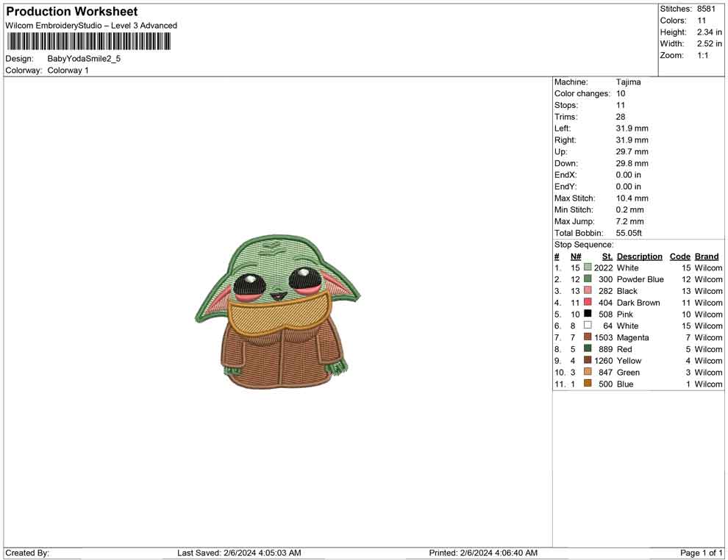Click the 'Magenta' description in stop 7
Screen dimensions: 728x560
(633, 337)
